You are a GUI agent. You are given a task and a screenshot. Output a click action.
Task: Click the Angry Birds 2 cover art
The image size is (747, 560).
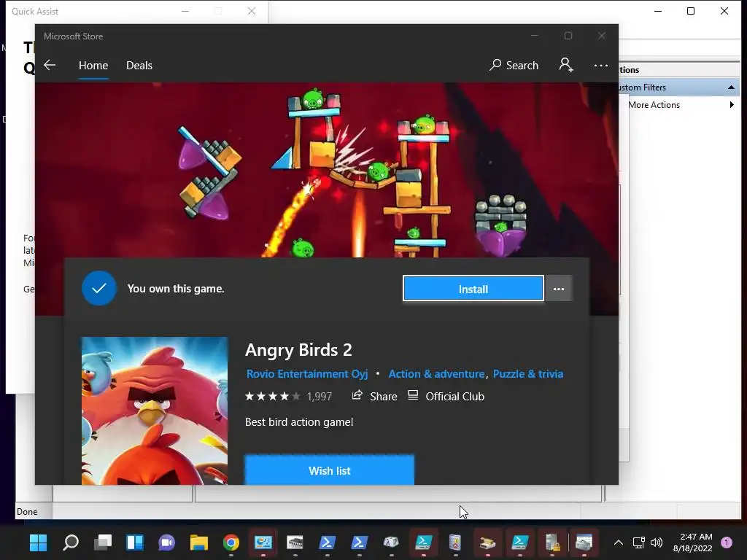(x=155, y=411)
